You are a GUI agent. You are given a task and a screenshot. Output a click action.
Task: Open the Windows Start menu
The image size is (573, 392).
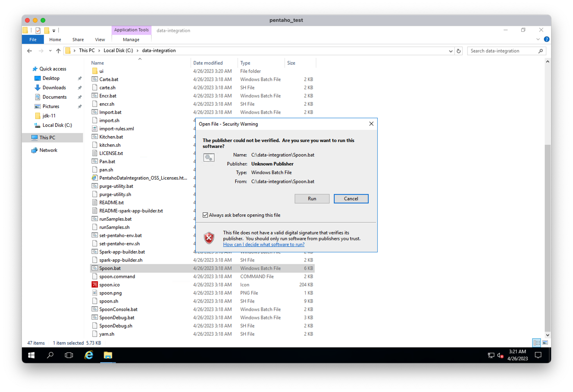click(x=31, y=355)
